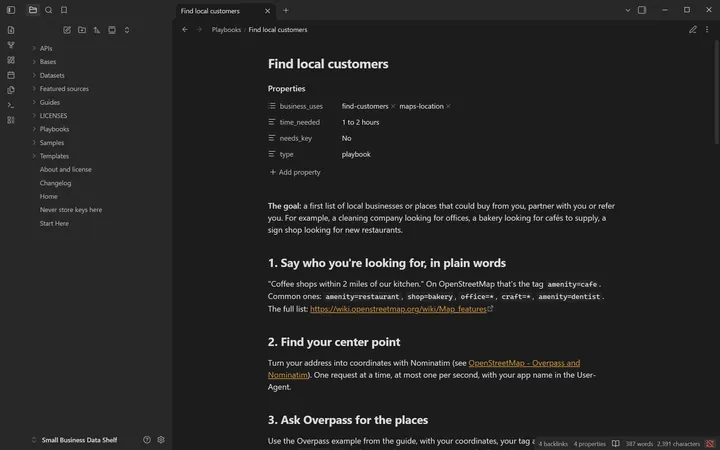Toggle the right sidebar icon

tap(642, 10)
